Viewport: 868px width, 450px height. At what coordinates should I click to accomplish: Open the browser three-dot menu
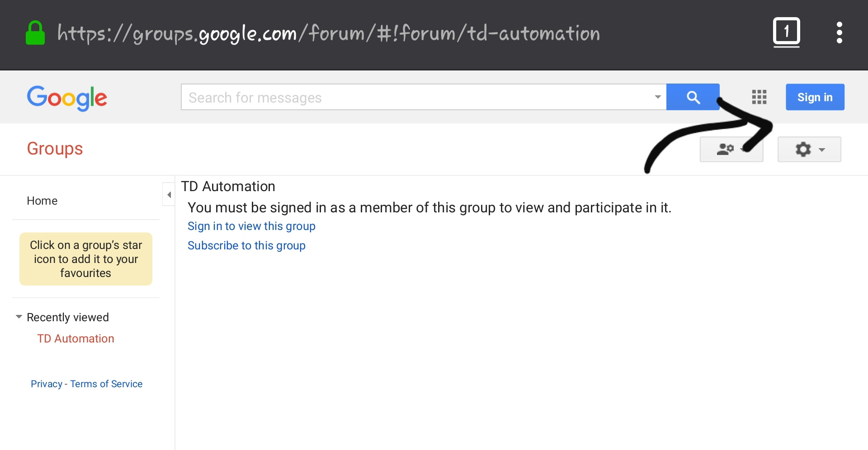click(x=839, y=33)
